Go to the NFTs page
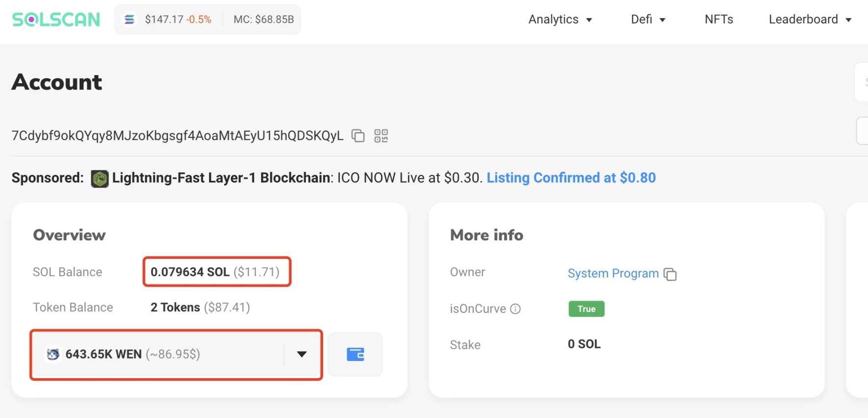The height and width of the screenshot is (418, 868). click(x=719, y=20)
